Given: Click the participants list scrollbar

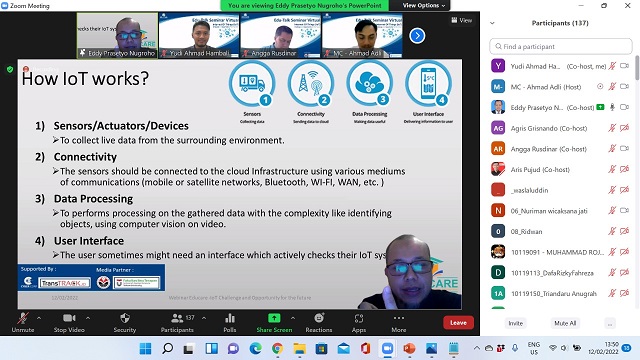Looking at the screenshot, I should [x=637, y=68].
